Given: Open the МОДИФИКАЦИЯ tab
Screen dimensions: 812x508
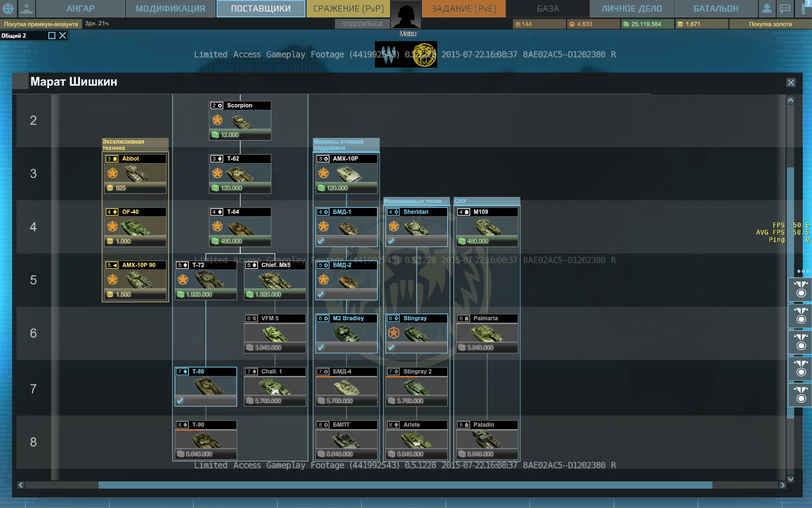Looking at the screenshot, I should point(170,8).
